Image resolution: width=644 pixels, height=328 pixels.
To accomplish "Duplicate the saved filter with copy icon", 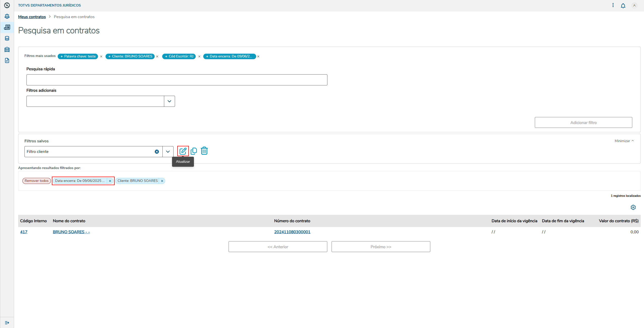I will pos(194,151).
